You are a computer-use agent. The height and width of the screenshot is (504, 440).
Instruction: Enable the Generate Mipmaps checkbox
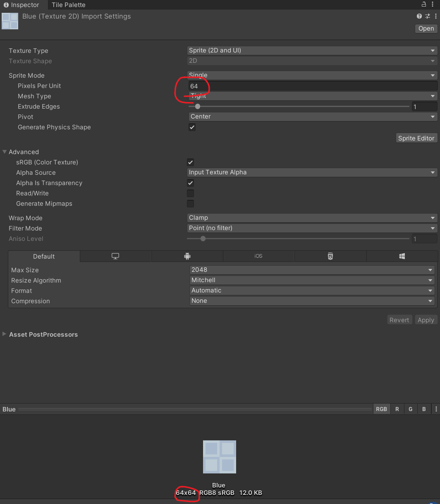click(x=190, y=204)
